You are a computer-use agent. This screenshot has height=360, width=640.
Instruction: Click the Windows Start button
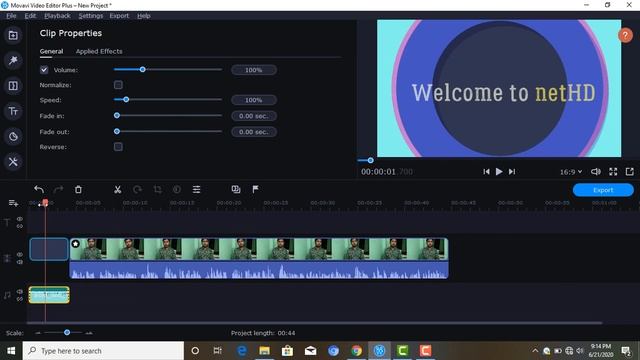point(11,351)
